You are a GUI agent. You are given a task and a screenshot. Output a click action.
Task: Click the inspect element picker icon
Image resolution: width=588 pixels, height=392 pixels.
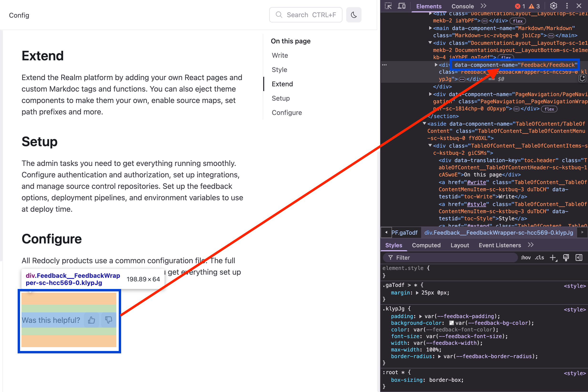coord(388,6)
